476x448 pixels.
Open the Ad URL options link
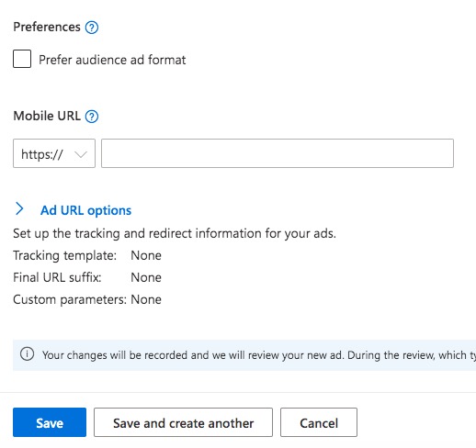(85, 210)
